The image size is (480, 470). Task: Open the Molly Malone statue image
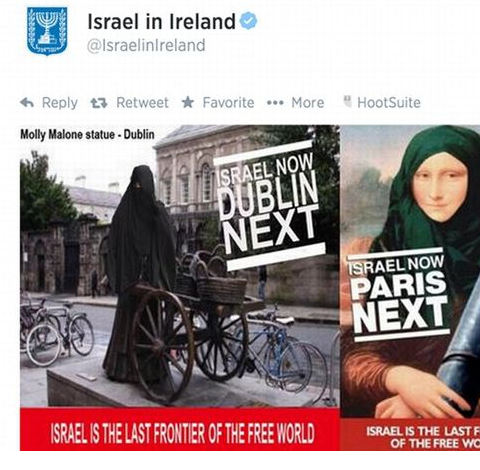coord(180,288)
